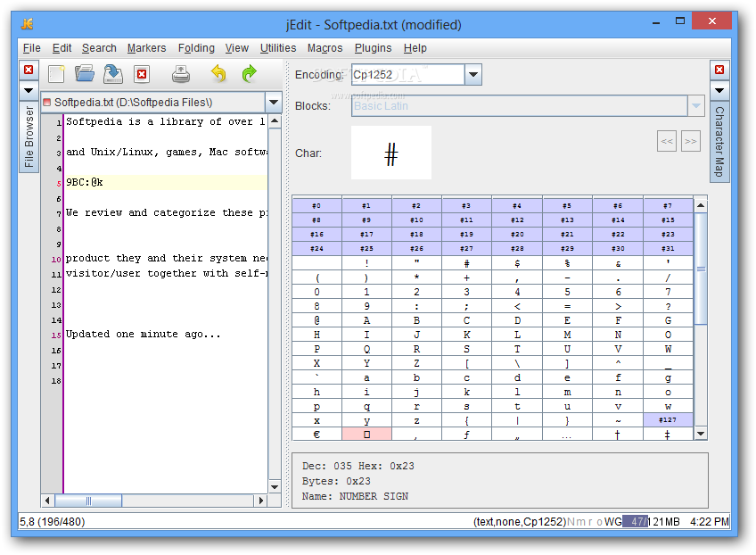This screenshot has height=555, width=756.
Task: Click the Redo green arrow icon
Action: click(x=249, y=74)
